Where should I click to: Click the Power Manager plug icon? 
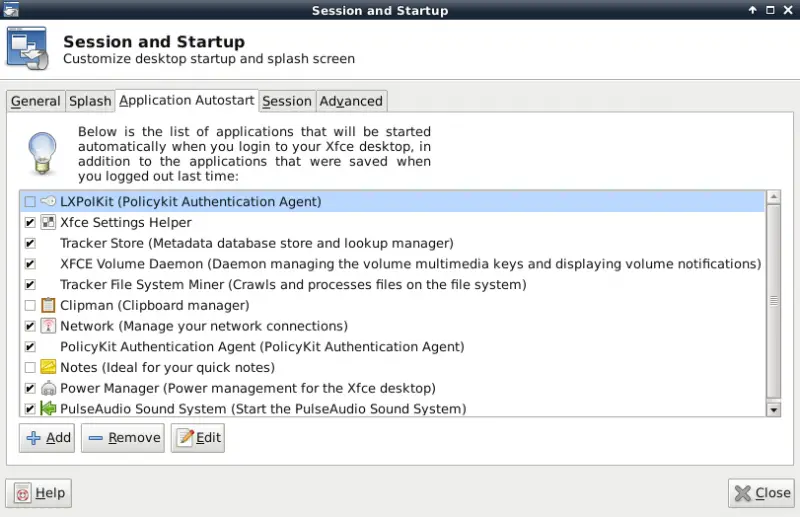pyautogui.click(x=48, y=388)
